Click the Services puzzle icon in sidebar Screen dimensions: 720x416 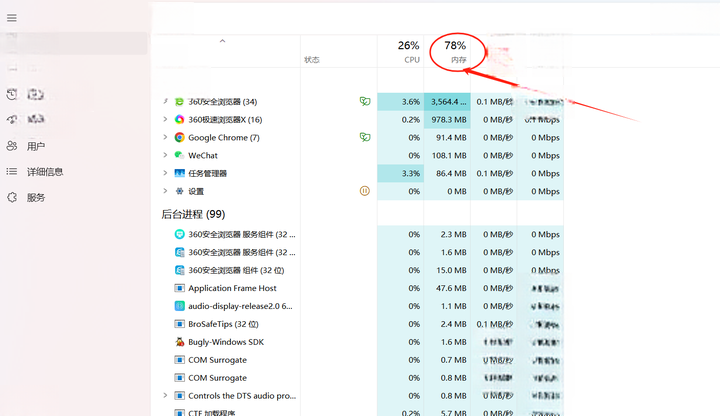[x=12, y=197]
